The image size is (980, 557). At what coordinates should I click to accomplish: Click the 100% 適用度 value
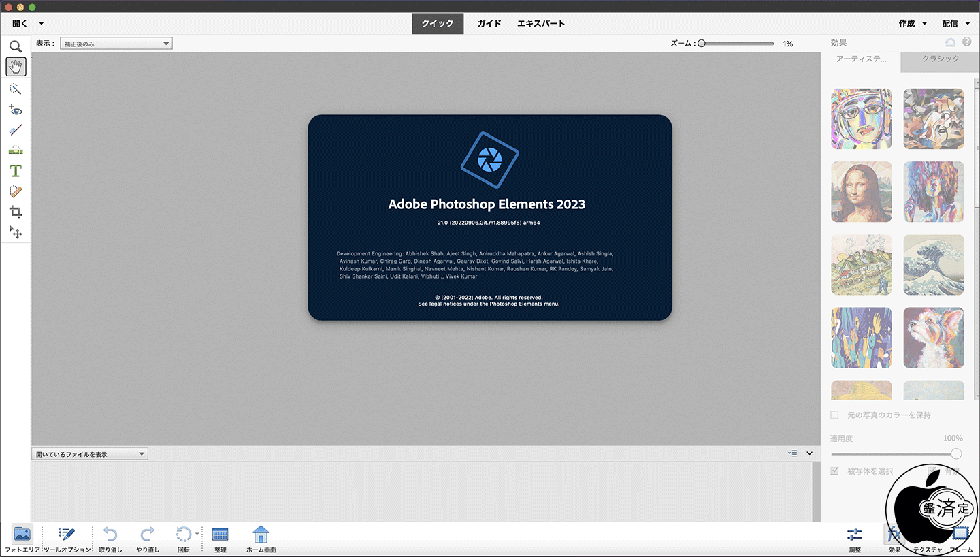[x=953, y=439]
